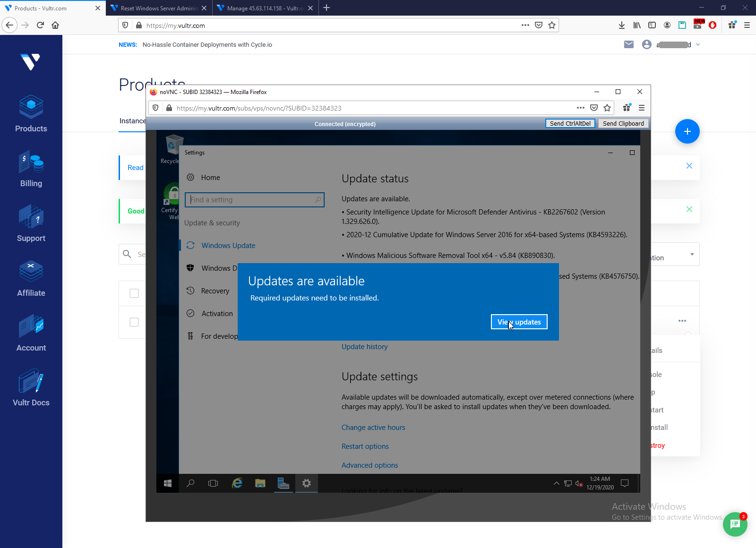This screenshot has width=756, height=548.
Task: Open Change active hours link
Action: (x=373, y=428)
